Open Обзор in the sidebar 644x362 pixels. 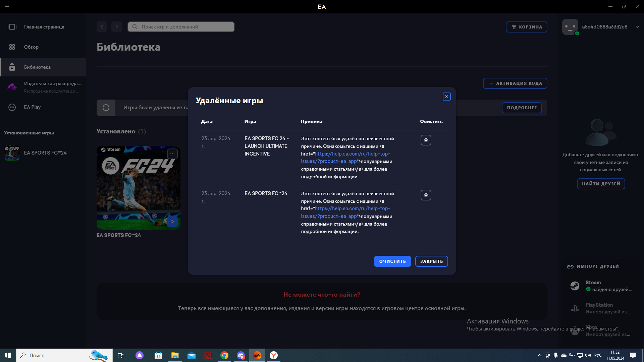tap(43, 47)
